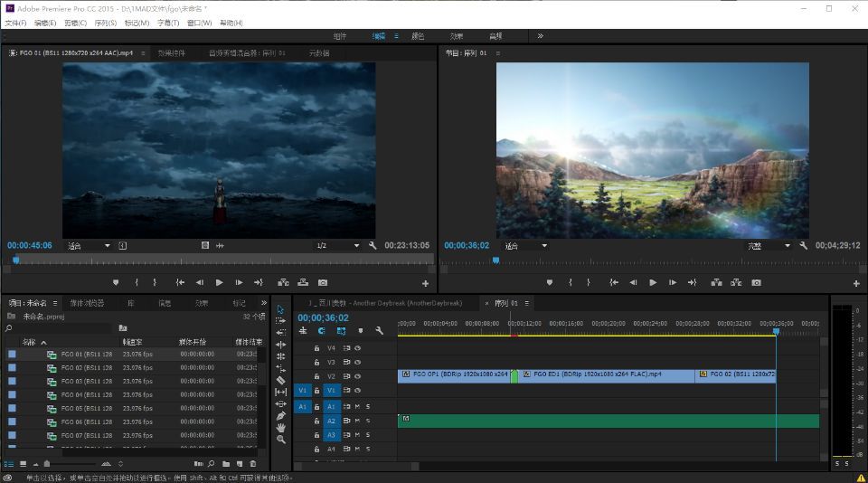868x483 pixels.
Task: Open the 序列(S) menu
Action: [x=105, y=23]
